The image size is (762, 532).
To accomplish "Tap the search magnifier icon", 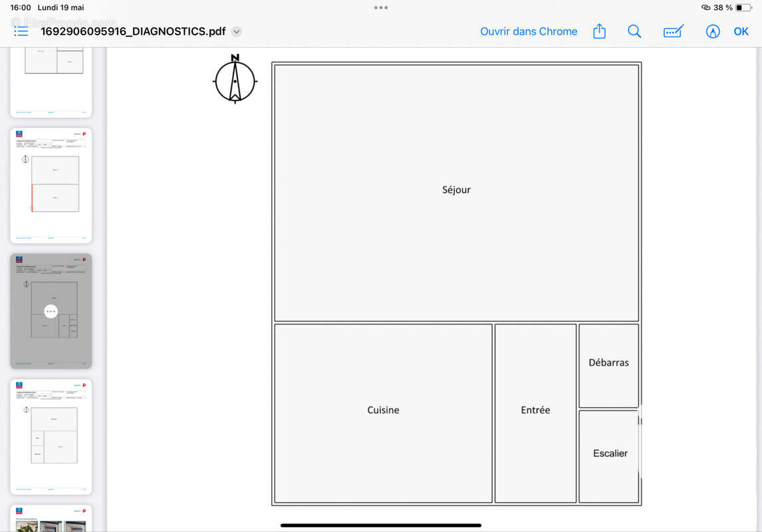I will pyautogui.click(x=634, y=31).
